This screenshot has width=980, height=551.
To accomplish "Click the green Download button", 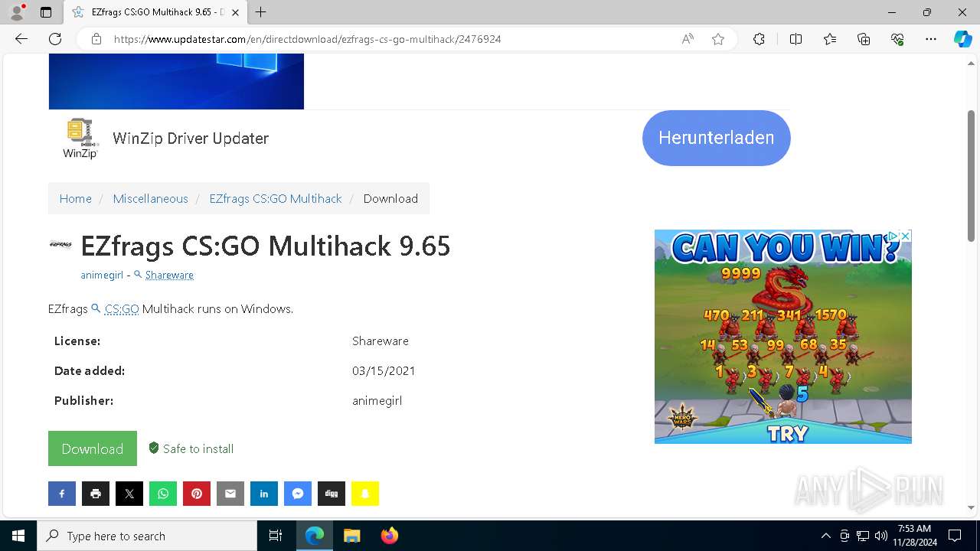I will tap(93, 448).
